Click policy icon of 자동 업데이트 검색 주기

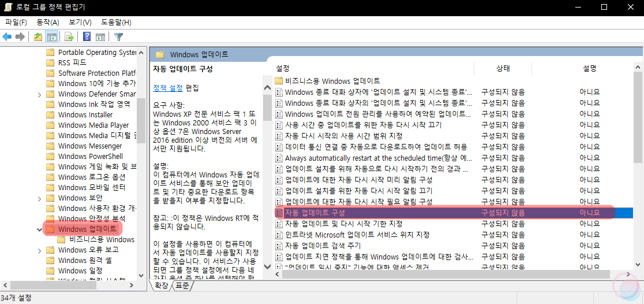pyautogui.click(x=279, y=246)
